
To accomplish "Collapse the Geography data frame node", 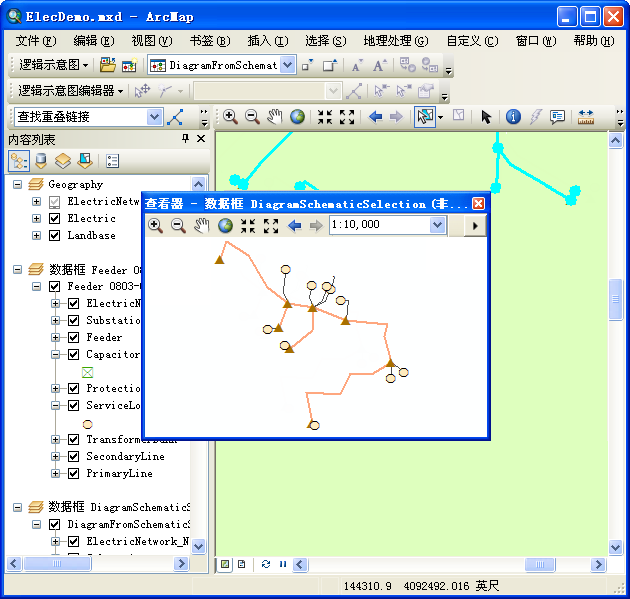I will (x=18, y=185).
